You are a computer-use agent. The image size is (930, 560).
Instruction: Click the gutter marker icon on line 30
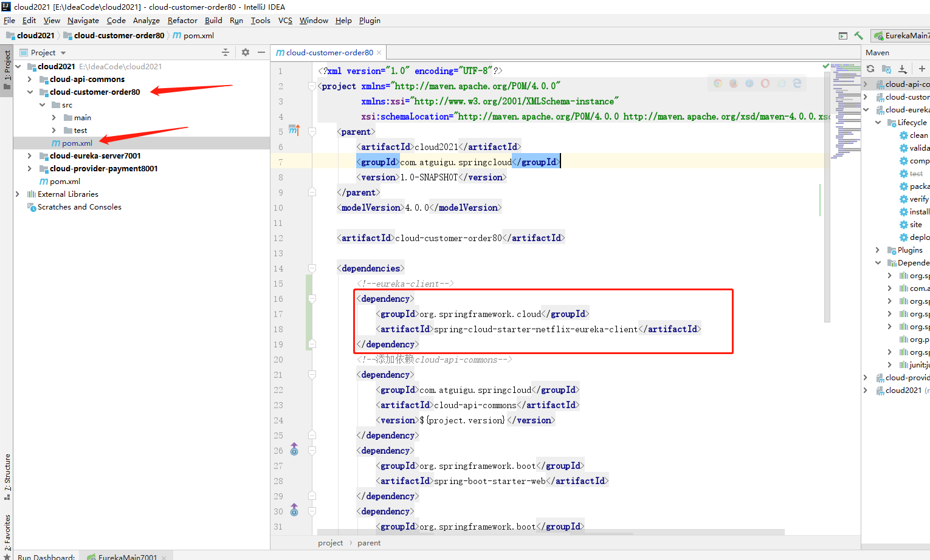click(294, 510)
